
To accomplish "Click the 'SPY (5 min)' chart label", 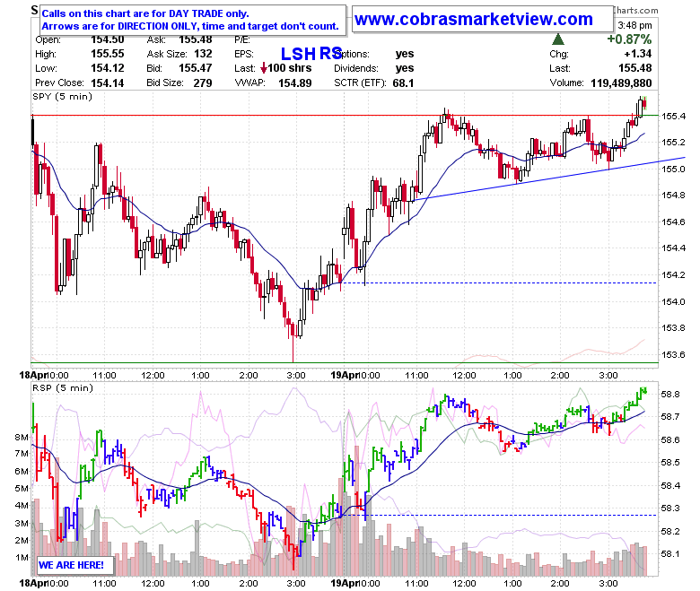I will [63, 96].
